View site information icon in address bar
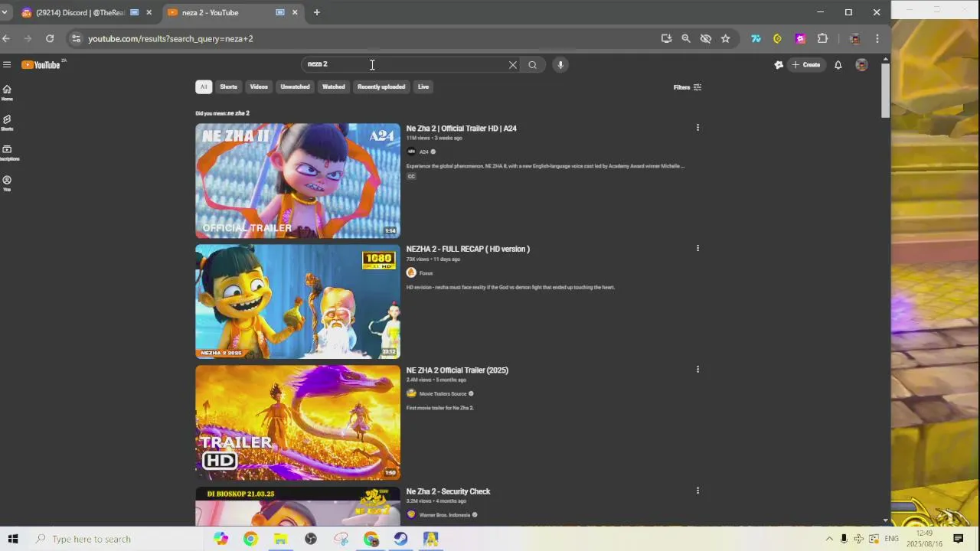Image resolution: width=980 pixels, height=551 pixels. [x=76, y=38]
